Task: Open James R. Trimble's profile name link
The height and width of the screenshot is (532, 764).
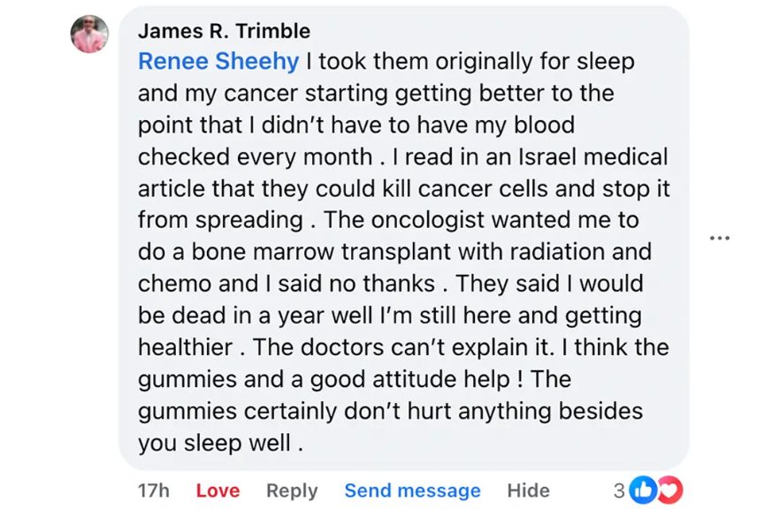Action: 224,31
